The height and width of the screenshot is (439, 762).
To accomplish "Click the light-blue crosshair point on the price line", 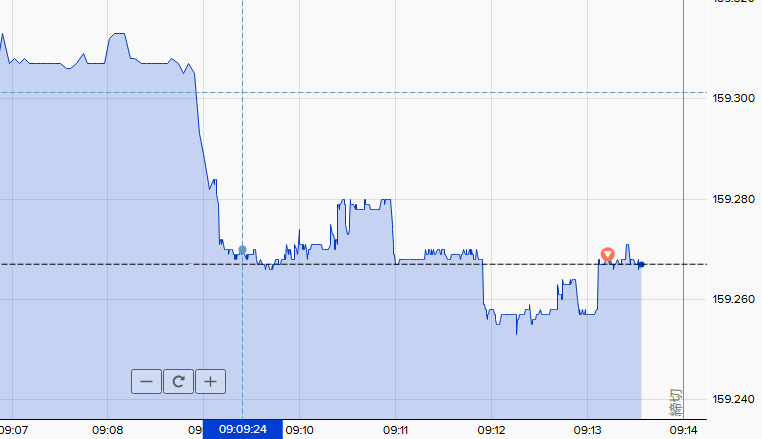I will (x=242, y=250).
